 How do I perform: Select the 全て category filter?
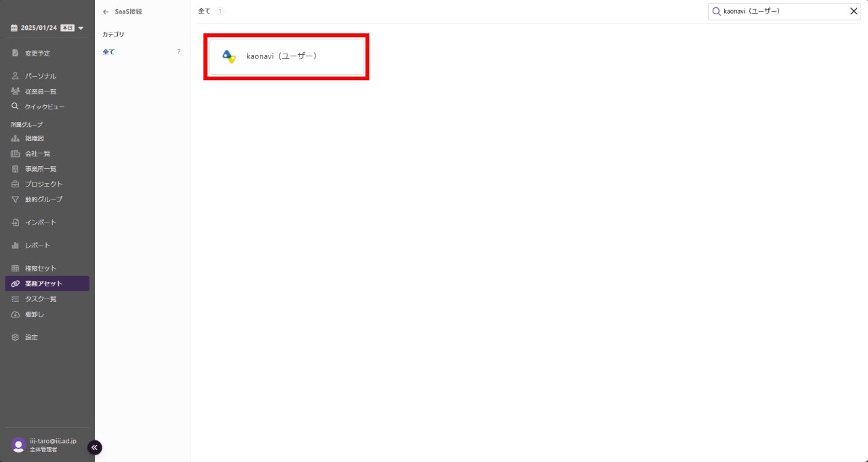coord(142,52)
